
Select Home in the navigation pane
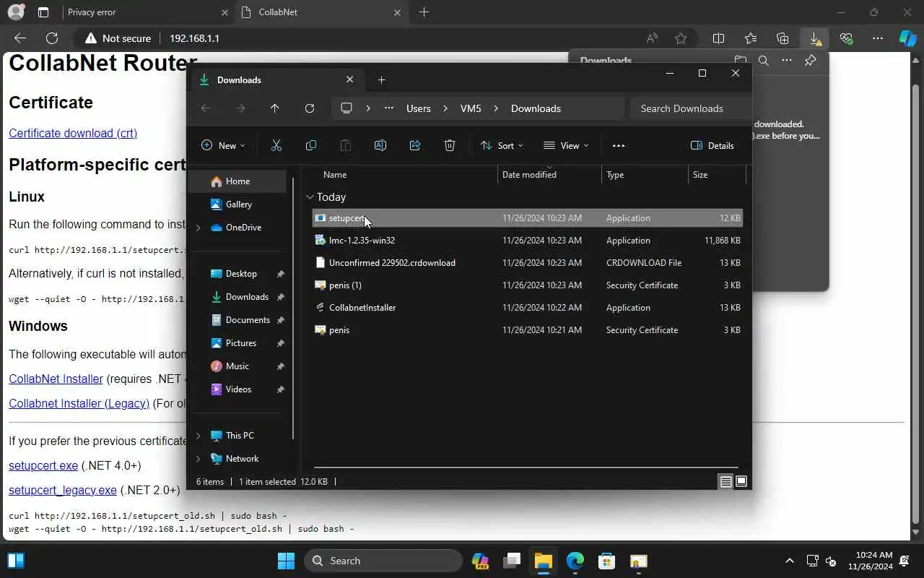pos(237,181)
